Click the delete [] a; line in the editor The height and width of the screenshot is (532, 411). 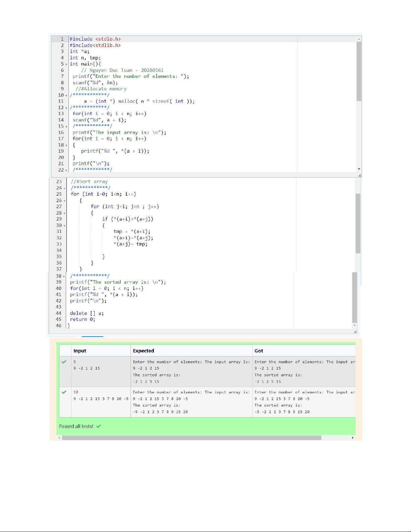pos(87,313)
